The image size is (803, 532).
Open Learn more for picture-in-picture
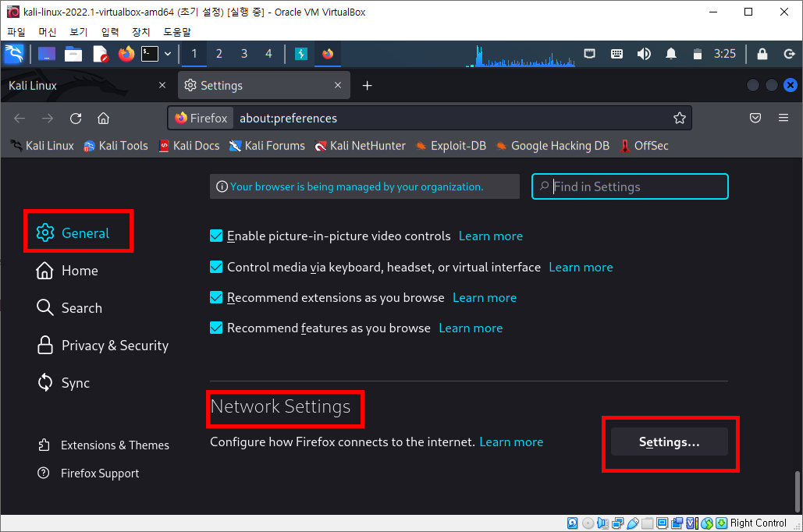point(491,236)
